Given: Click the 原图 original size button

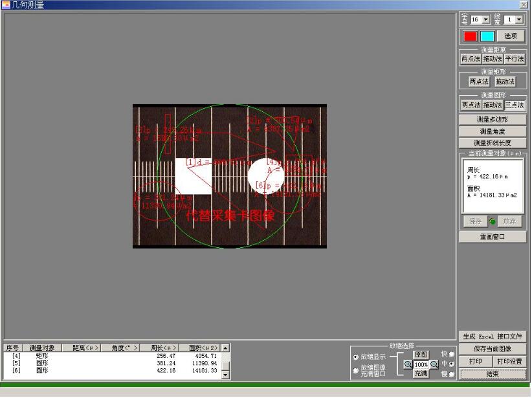Looking at the screenshot, I should [421, 355].
